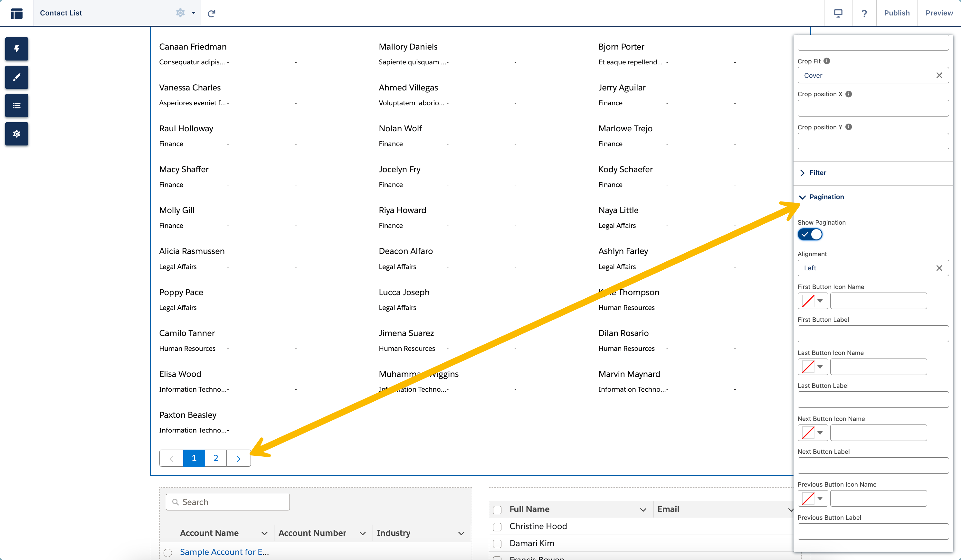Viewport: 961px width, 560px height.
Task: Open the left sidebar Settings gear
Action: click(16, 134)
